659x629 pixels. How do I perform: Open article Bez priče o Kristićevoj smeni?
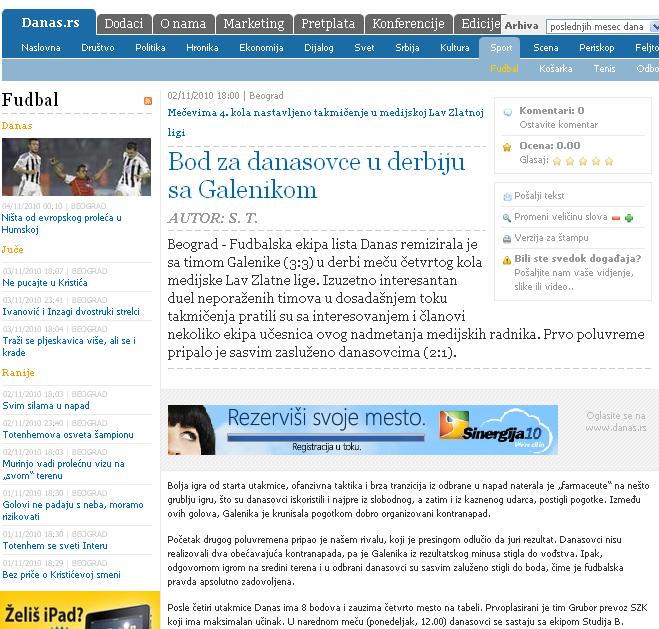point(61,575)
